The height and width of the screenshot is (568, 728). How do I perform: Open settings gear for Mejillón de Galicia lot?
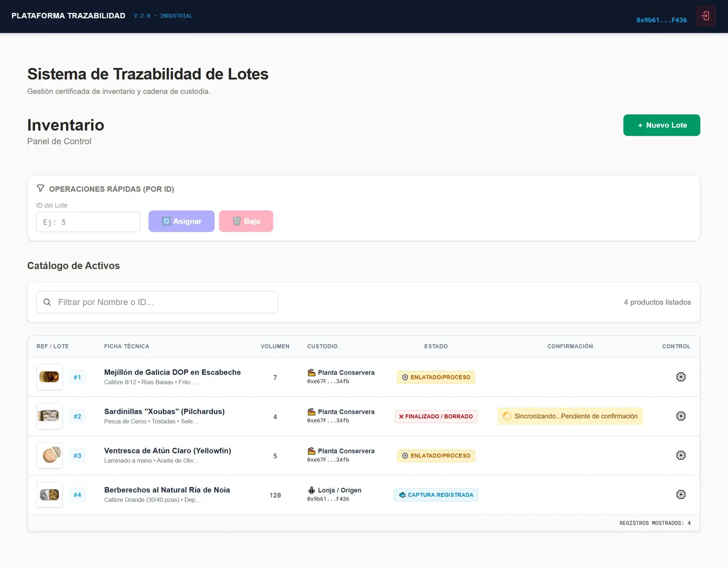pyautogui.click(x=681, y=377)
